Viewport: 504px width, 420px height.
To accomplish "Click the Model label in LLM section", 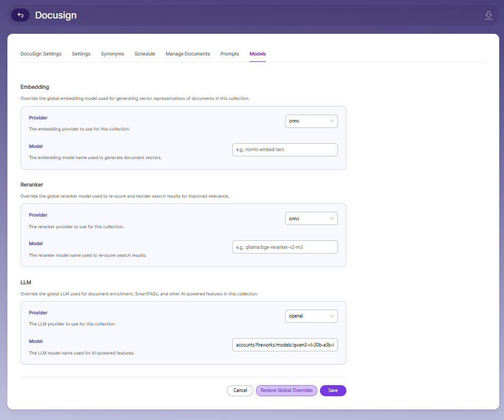I will pyautogui.click(x=35, y=341).
